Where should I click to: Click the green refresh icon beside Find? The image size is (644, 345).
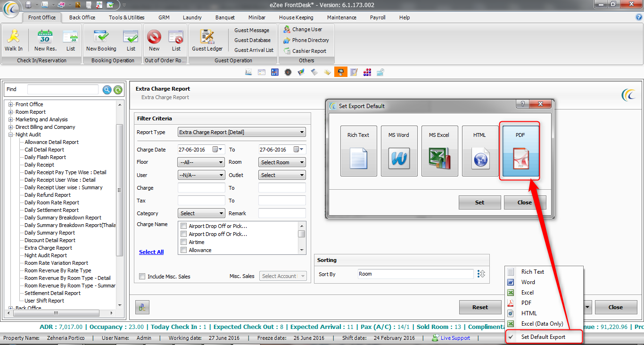click(118, 90)
